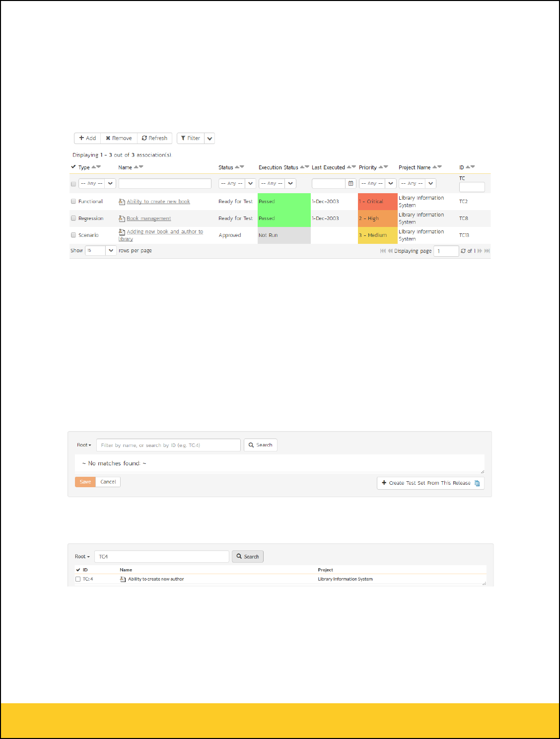Viewport: 560px width, 739px height.
Task: Click the Not Run execution status cell
Action: pyautogui.click(x=284, y=235)
